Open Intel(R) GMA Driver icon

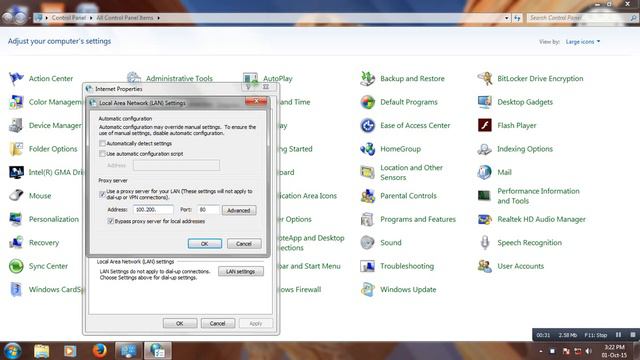pyautogui.click(x=16, y=172)
